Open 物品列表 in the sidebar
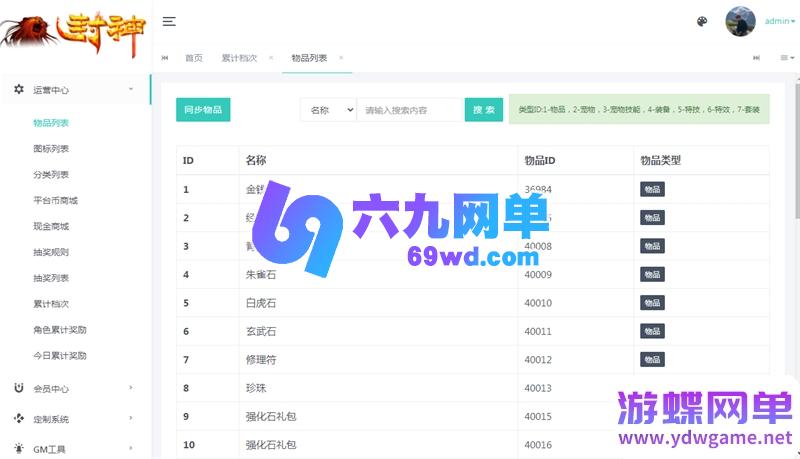This screenshot has height=459, width=800. pos(51,123)
